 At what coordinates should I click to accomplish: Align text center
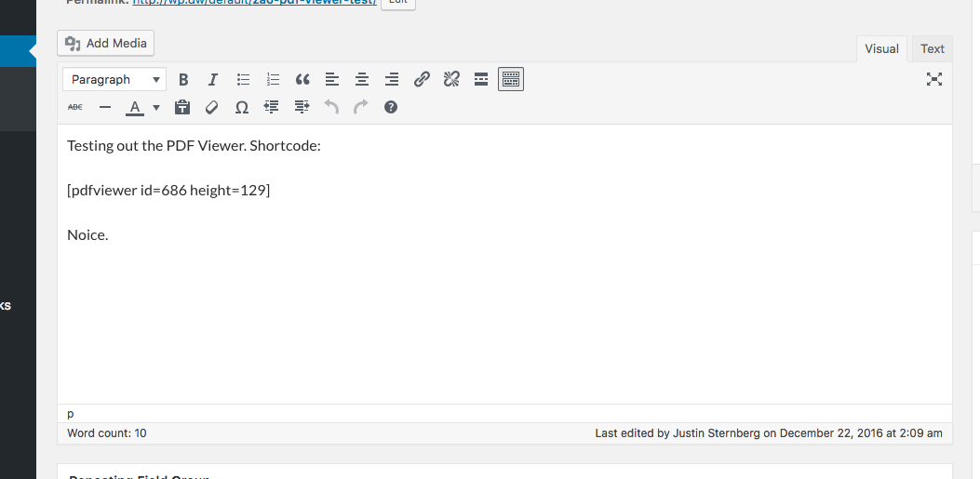(362, 79)
